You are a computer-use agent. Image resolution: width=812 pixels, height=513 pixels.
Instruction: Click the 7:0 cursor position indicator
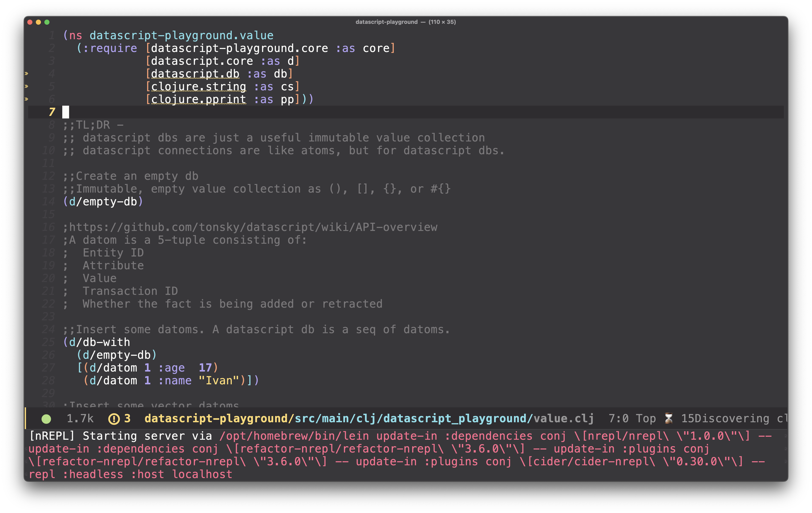tap(618, 418)
